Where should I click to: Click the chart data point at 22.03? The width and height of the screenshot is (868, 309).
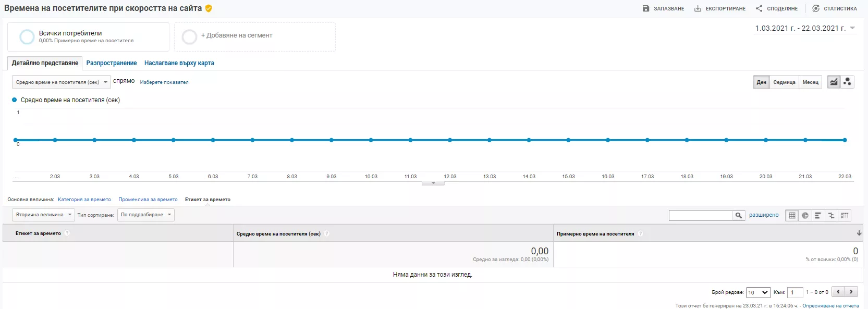tap(845, 140)
